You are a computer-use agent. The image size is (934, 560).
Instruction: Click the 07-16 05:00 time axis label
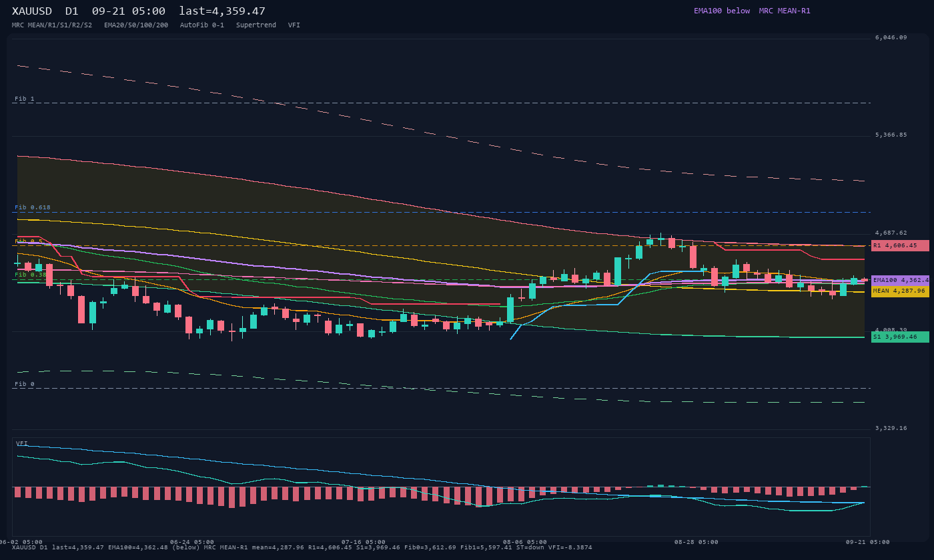point(364,542)
